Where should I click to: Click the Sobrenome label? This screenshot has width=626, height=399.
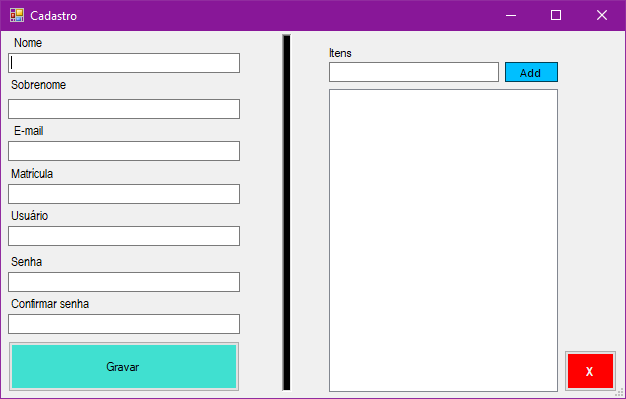pyautogui.click(x=38, y=85)
